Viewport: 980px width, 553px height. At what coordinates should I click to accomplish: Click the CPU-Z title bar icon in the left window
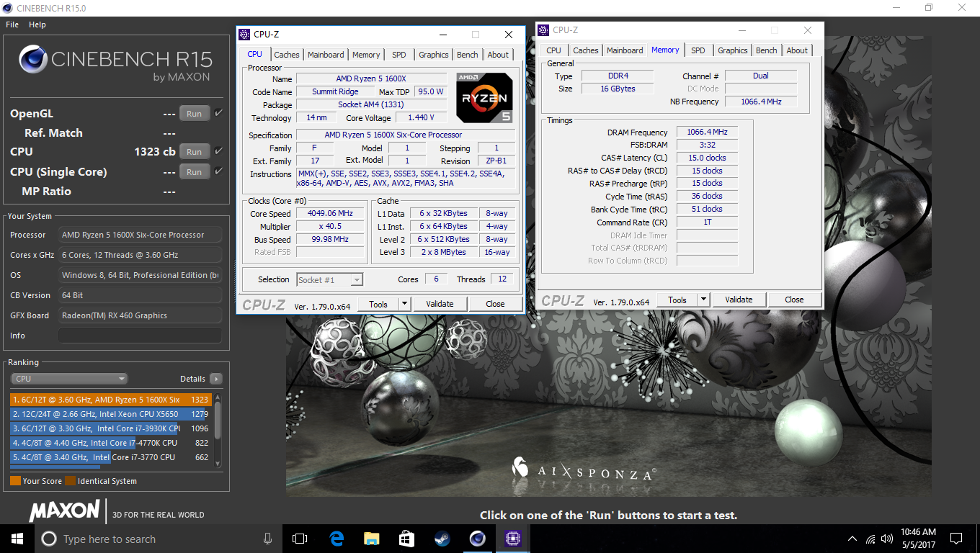pos(245,35)
